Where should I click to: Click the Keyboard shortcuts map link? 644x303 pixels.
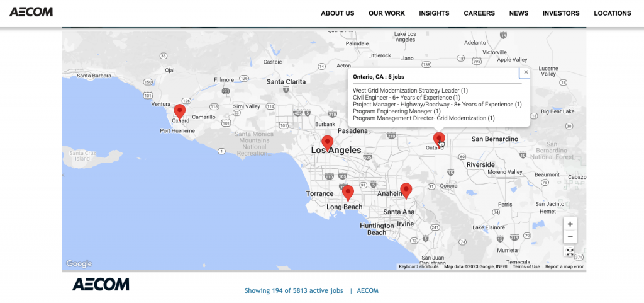click(x=418, y=267)
